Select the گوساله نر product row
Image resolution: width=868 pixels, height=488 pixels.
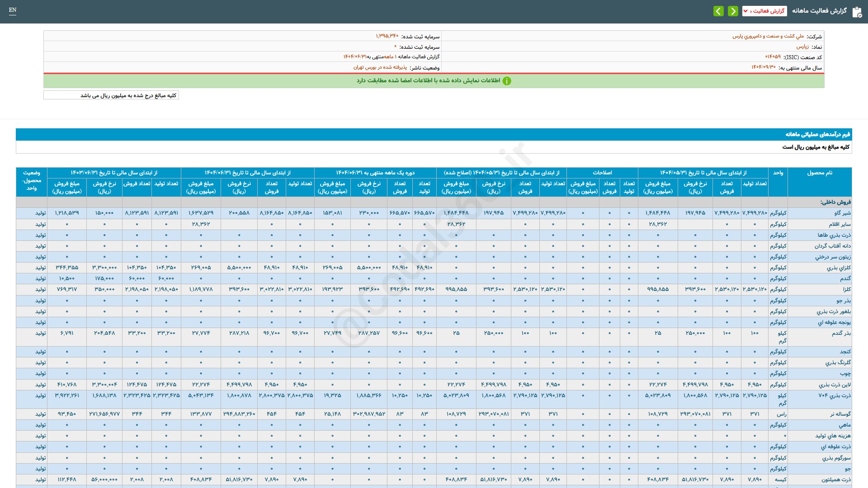840,414
